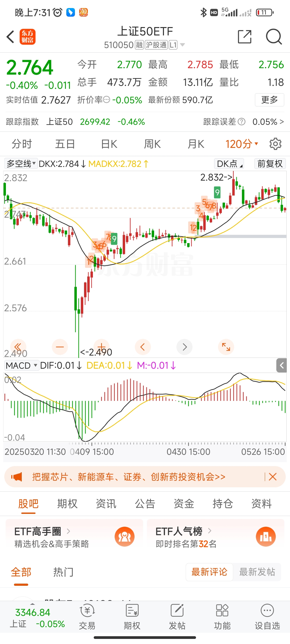Screen dimensions: 290x644
Task: Open the MACD indicator dropdown
Action: click(x=21, y=365)
